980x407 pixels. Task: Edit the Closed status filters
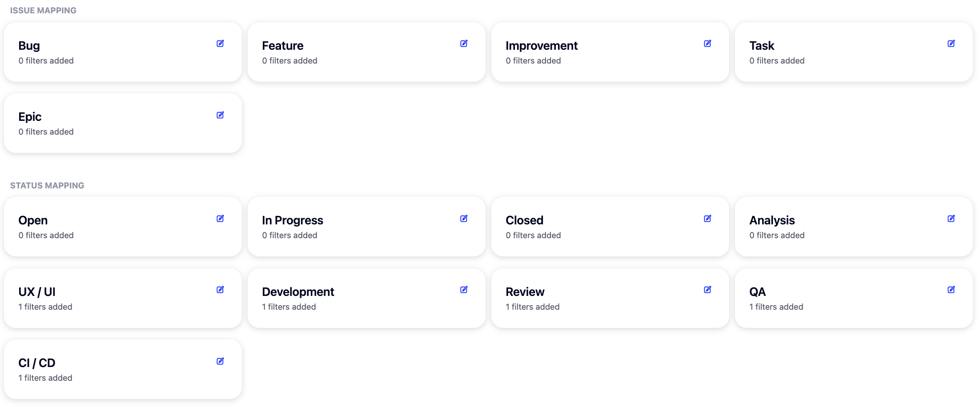707,219
